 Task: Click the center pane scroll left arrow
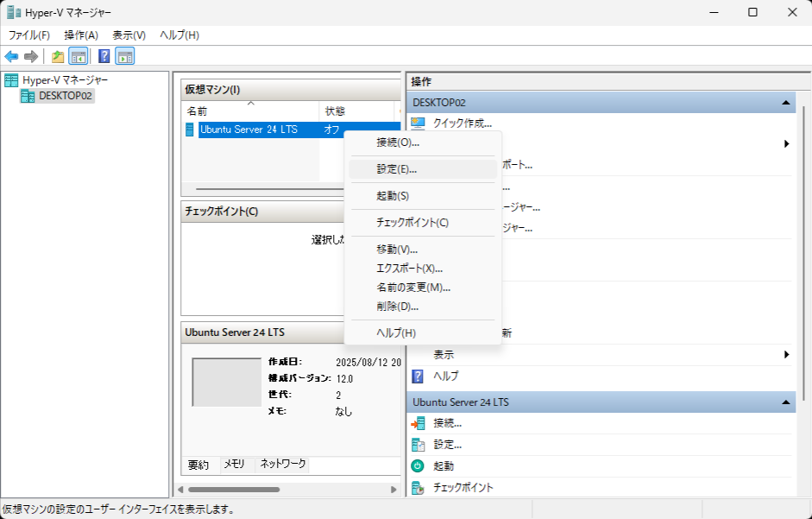(180, 490)
